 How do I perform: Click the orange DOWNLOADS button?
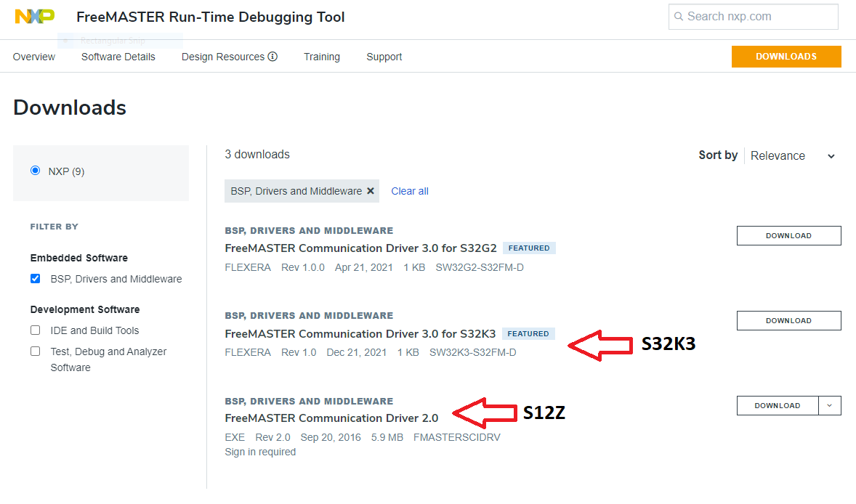(786, 56)
